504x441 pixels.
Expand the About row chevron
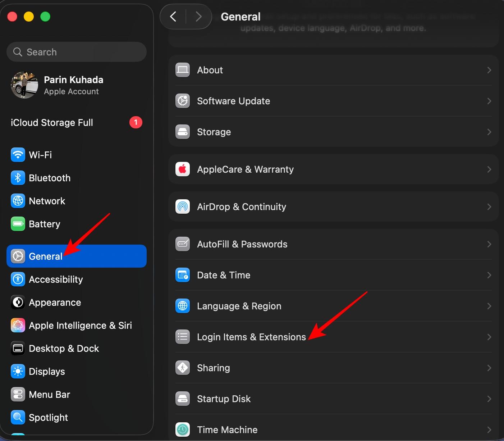(489, 70)
